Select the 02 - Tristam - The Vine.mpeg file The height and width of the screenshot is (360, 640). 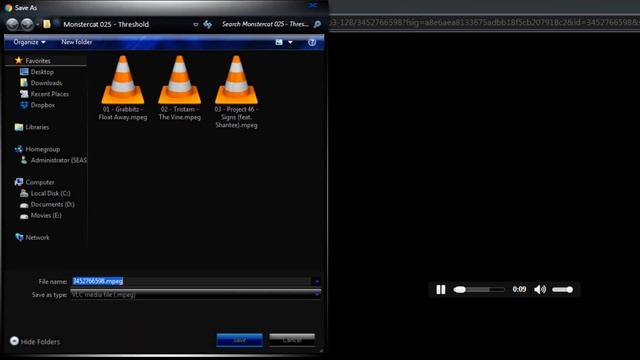pyautogui.click(x=180, y=88)
